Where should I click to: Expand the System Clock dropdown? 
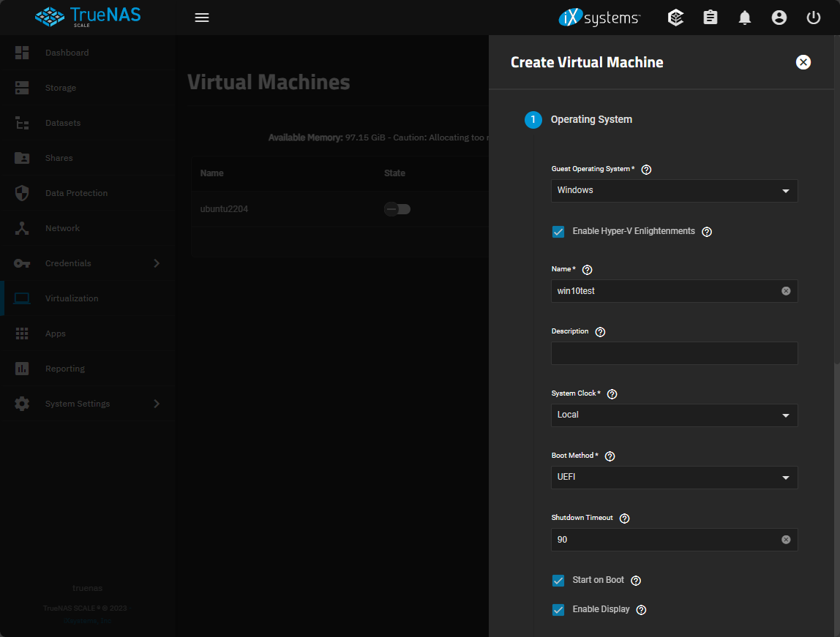[674, 415]
